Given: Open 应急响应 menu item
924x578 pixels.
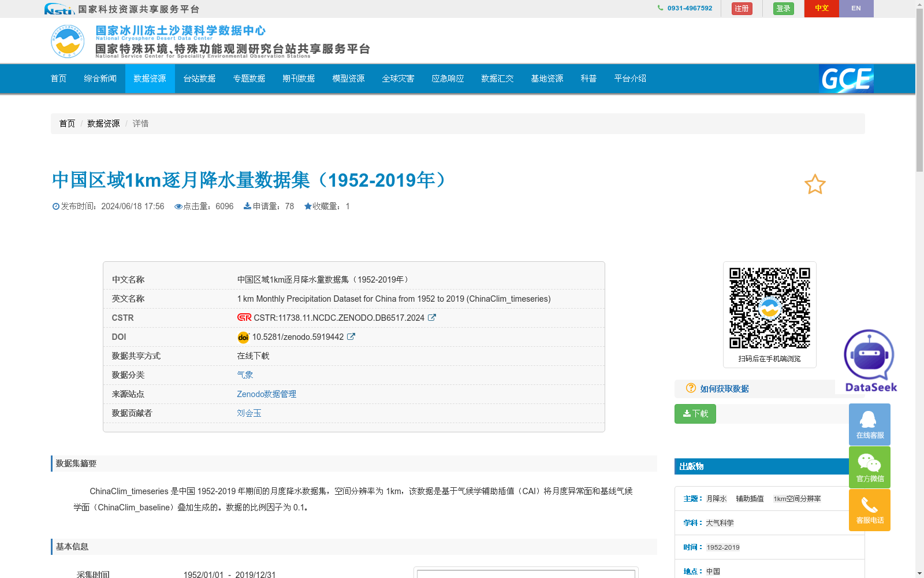Looking at the screenshot, I should (448, 79).
